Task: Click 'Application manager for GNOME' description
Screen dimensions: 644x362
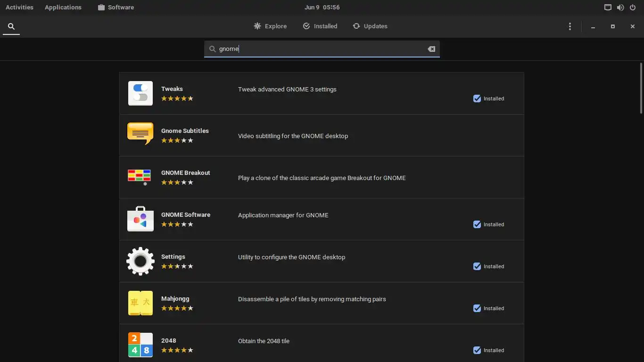Action: point(283,215)
